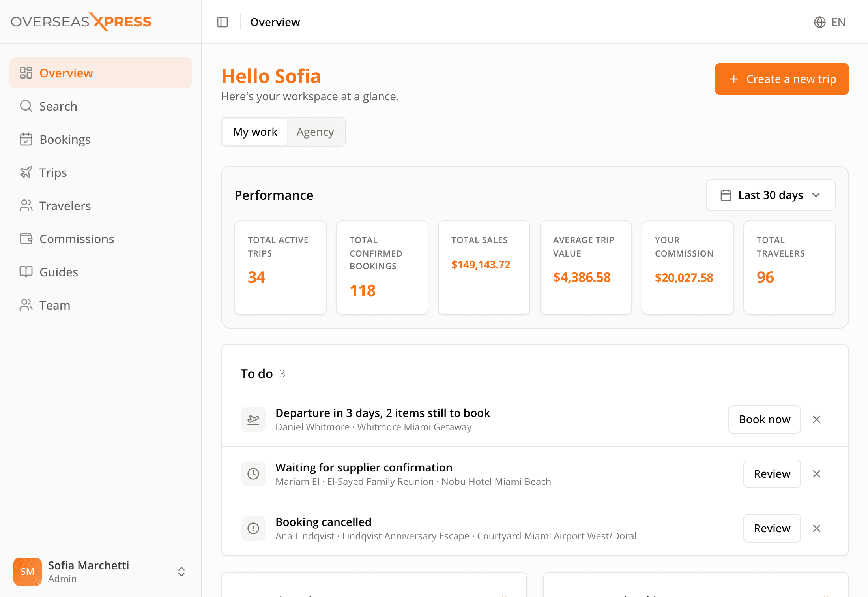This screenshot has height=597, width=868.
Task: Click the SM user avatar
Action: 28,571
